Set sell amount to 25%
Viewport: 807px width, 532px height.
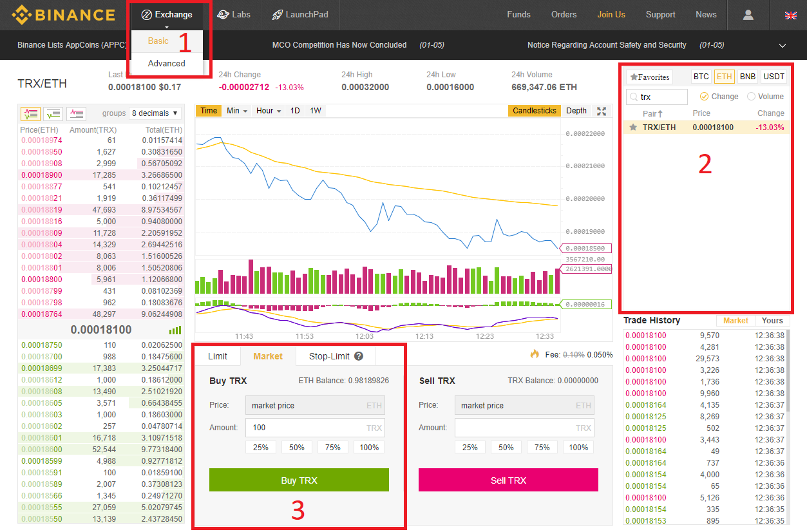[470, 447]
